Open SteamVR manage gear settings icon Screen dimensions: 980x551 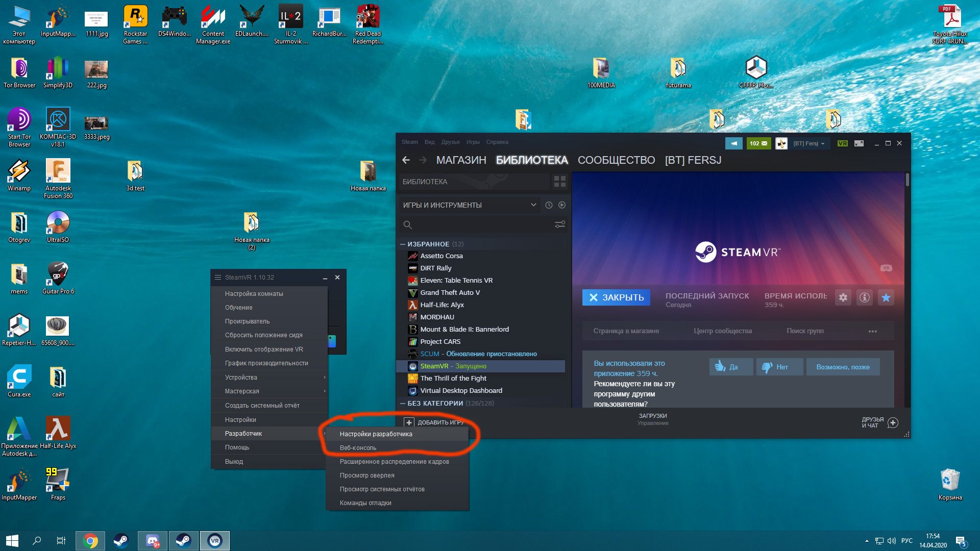pyautogui.click(x=843, y=297)
